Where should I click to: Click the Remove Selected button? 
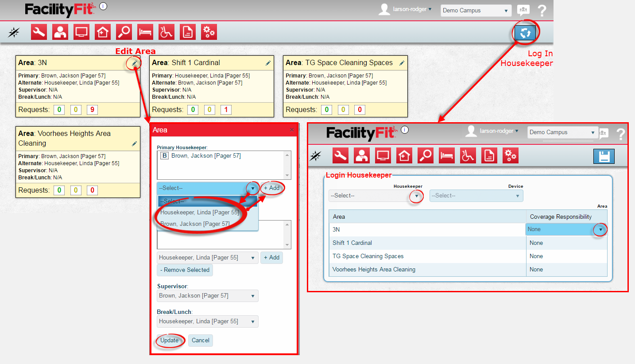(x=185, y=270)
